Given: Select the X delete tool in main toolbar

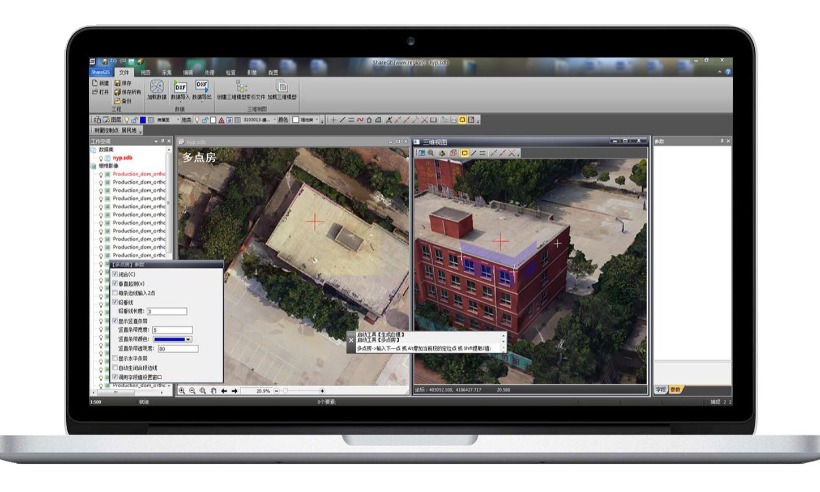Looking at the screenshot, I should [x=424, y=120].
